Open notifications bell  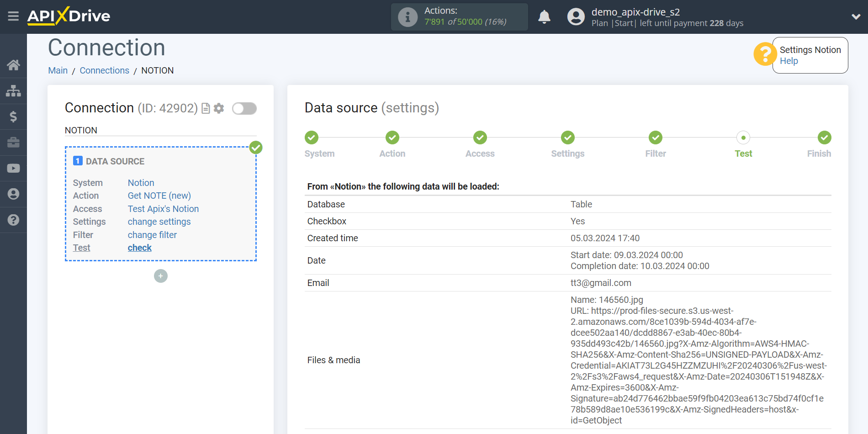point(544,17)
